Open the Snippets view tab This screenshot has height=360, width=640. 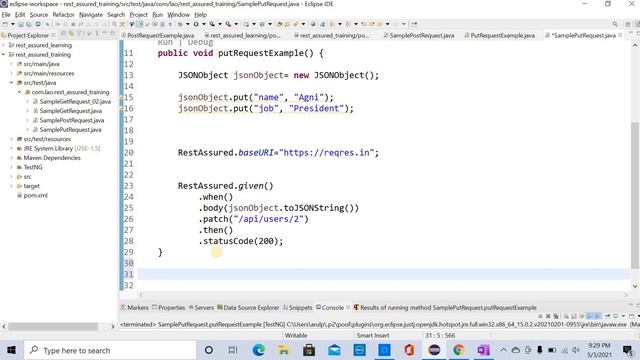coord(298,307)
